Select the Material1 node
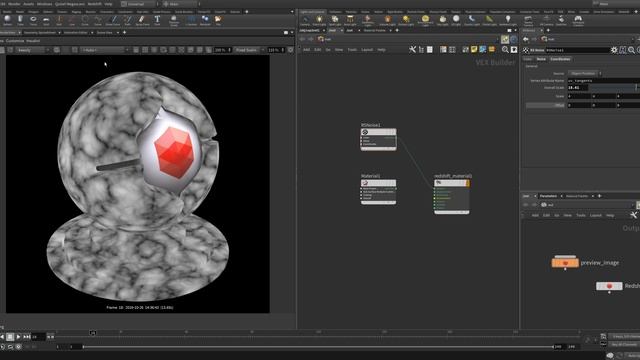The width and height of the screenshot is (640, 360). point(378,192)
